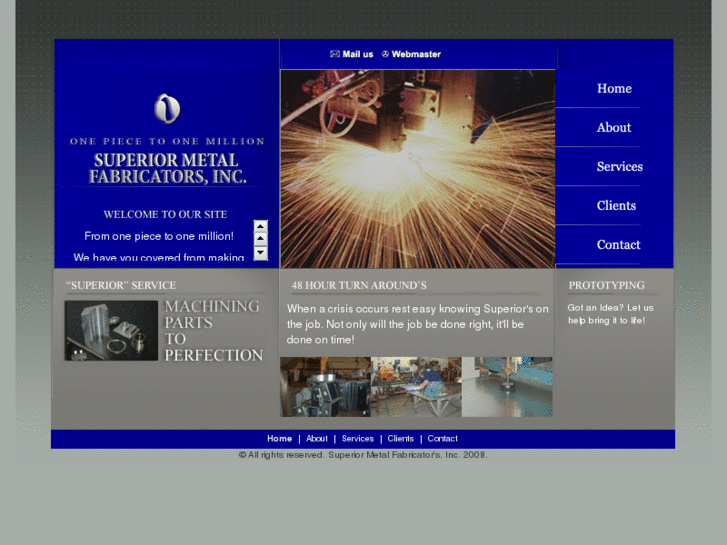Click the welder working photo thumbnail
The width and height of the screenshot is (727, 545).
pyautogui.click(x=416, y=387)
